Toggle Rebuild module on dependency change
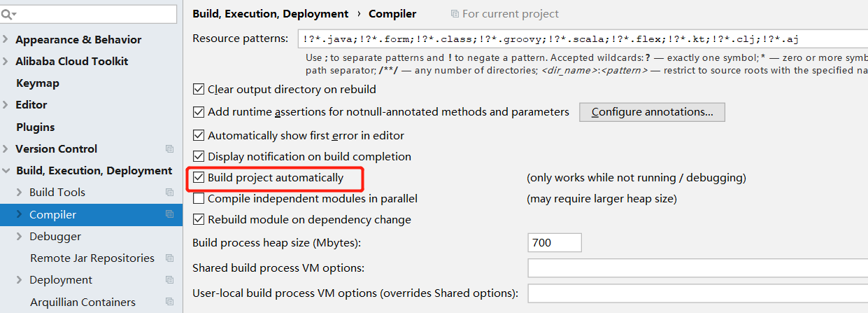868x313 pixels. click(199, 220)
